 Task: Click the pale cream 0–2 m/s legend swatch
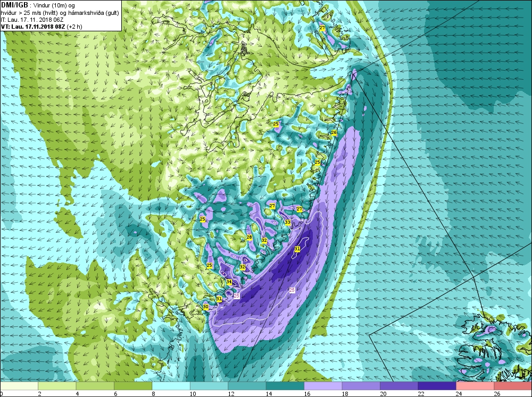(19, 386)
